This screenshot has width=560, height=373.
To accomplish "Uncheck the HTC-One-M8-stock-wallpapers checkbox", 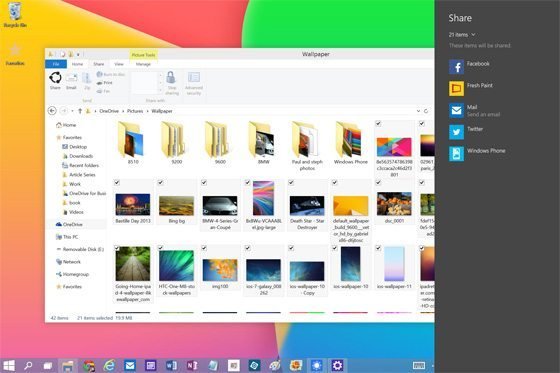I will click(160, 248).
